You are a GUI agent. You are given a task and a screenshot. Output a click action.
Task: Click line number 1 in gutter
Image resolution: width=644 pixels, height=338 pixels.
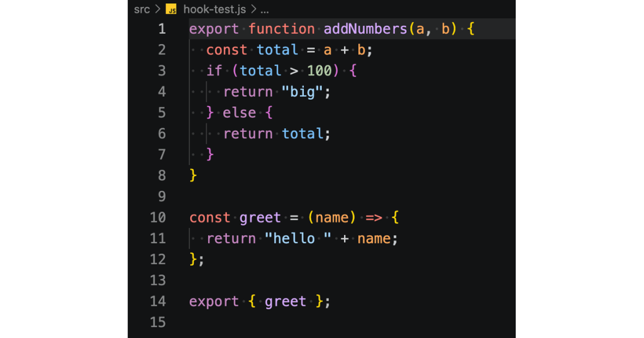[x=162, y=29]
